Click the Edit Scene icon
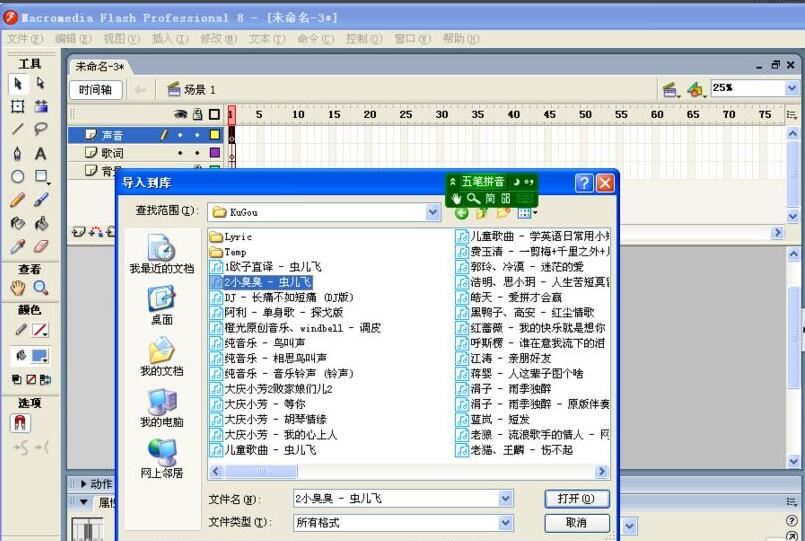The width and height of the screenshot is (805, 541). [669, 90]
